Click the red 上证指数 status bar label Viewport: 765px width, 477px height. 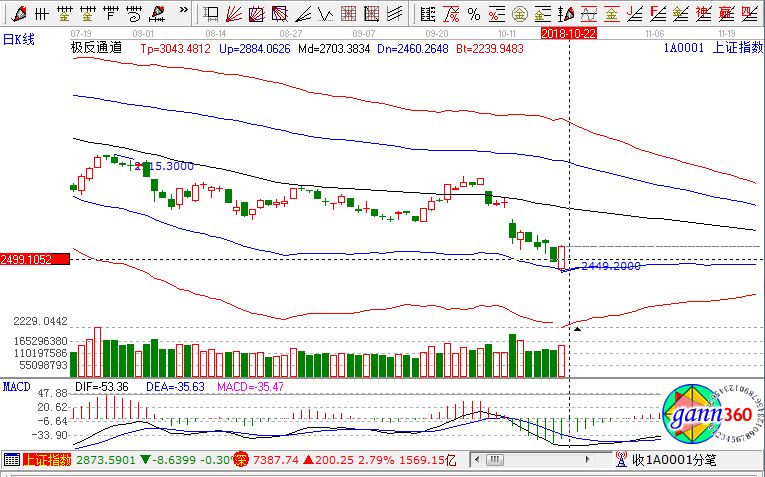tap(47, 460)
